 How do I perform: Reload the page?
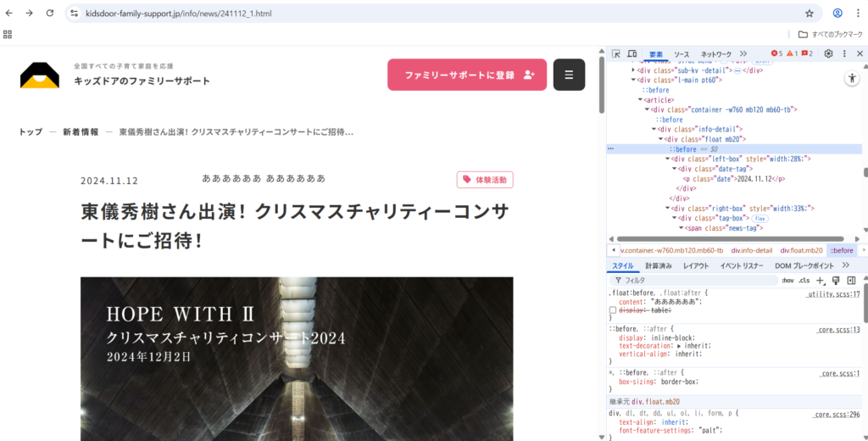[x=50, y=14]
